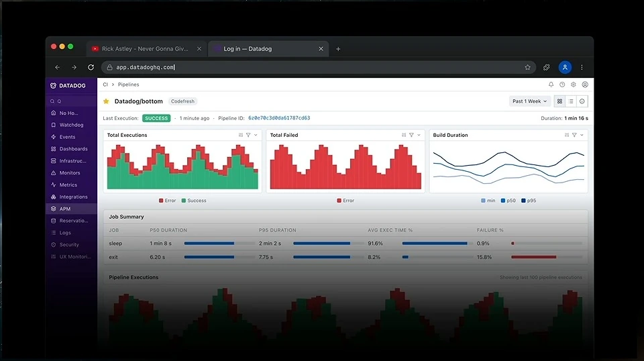Click the sidebar search field
The width and height of the screenshot is (644, 361).
(71, 101)
